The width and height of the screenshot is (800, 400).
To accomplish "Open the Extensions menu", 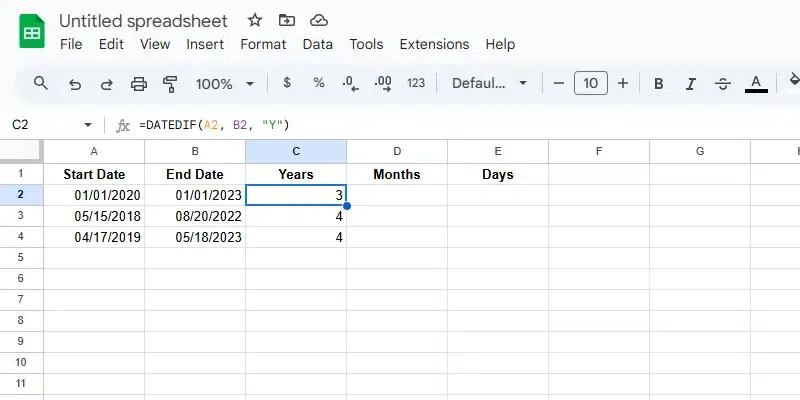I will point(434,44).
